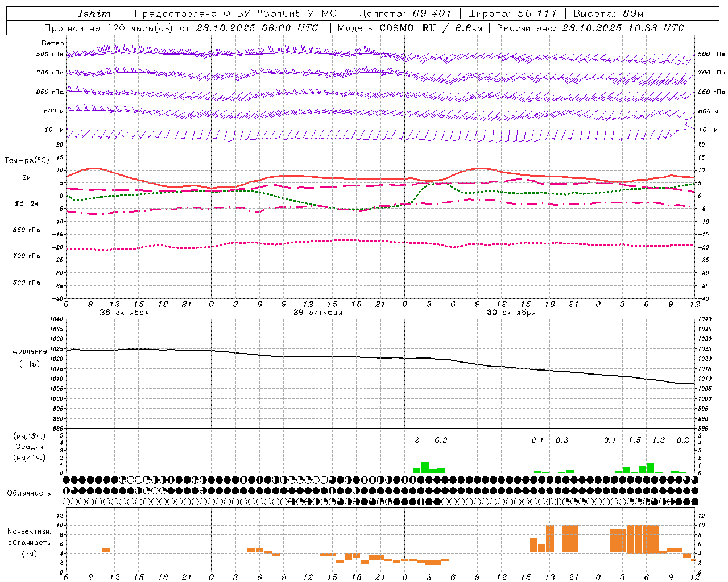Click the "(мм/1ч.)" precipitation unit label
The width and height of the screenshot is (728, 582).
pos(30,458)
